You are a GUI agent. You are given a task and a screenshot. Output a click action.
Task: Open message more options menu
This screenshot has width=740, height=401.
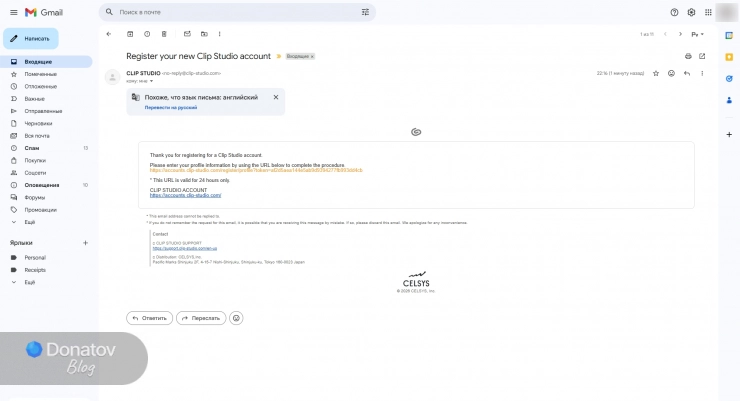702,73
